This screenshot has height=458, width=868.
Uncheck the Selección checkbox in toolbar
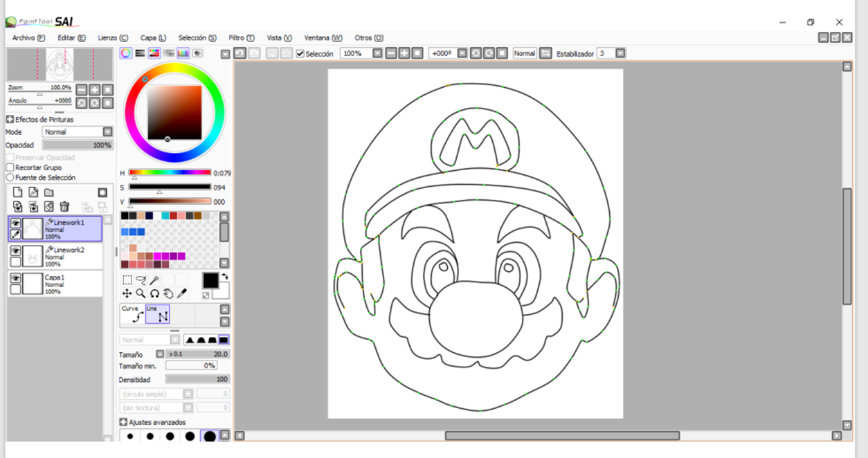[x=300, y=53]
